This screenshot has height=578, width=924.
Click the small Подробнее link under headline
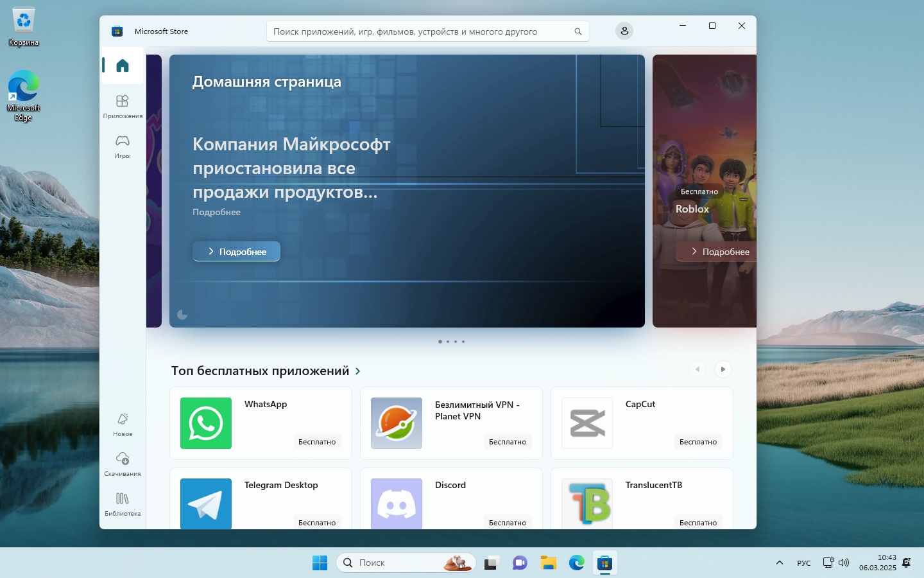pyautogui.click(x=216, y=212)
